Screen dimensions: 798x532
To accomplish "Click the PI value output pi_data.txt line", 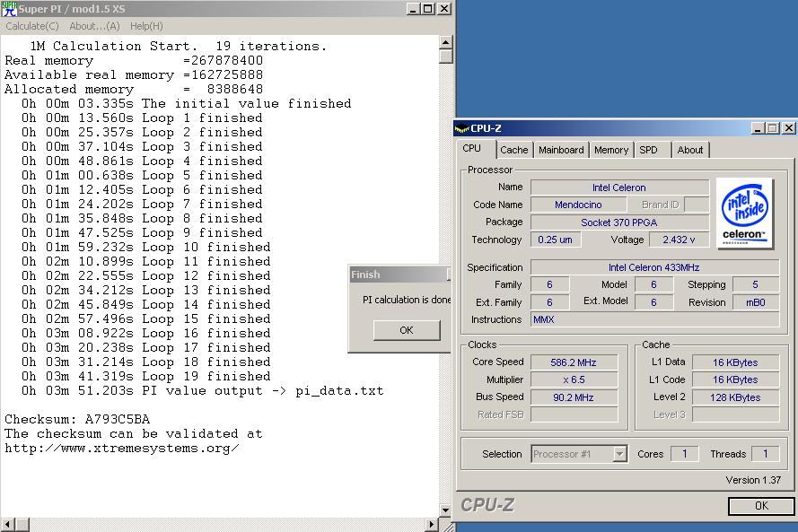I will pyautogui.click(x=203, y=390).
